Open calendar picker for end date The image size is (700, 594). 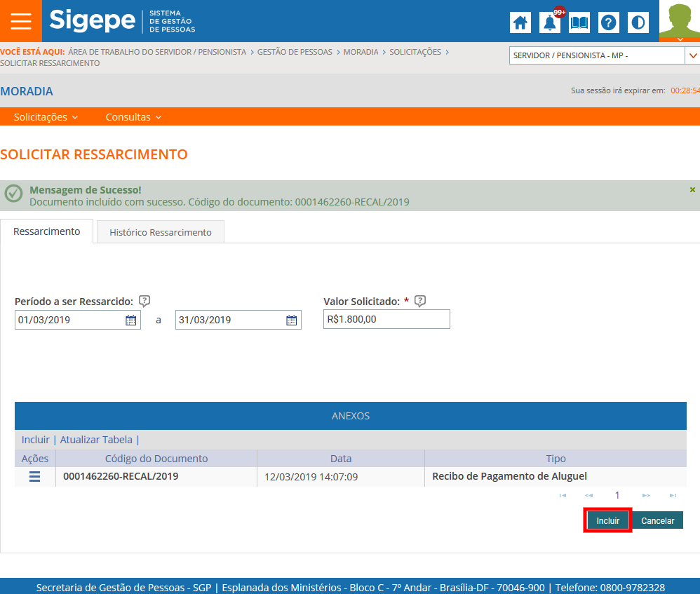pyautogui.click(x=292, y=320)
